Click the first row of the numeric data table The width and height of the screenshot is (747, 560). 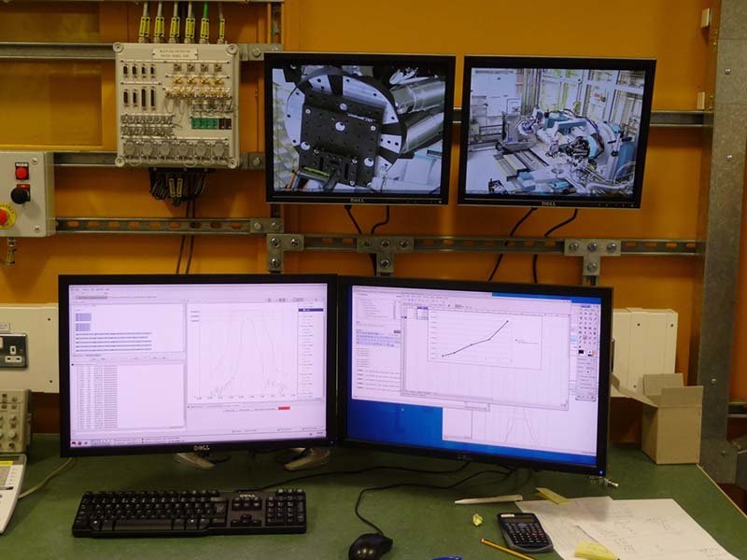pos(95,366)
